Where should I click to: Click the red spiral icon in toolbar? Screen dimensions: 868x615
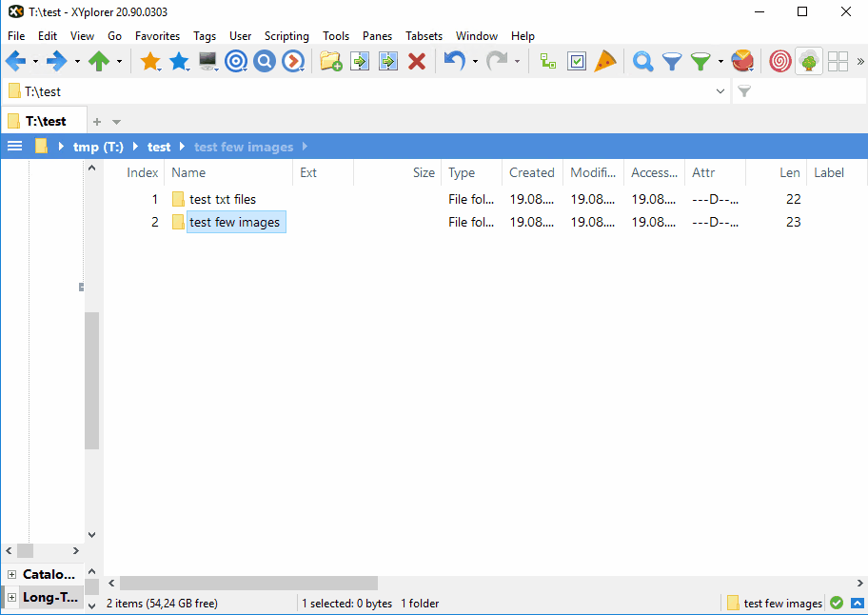click(779, 62)
